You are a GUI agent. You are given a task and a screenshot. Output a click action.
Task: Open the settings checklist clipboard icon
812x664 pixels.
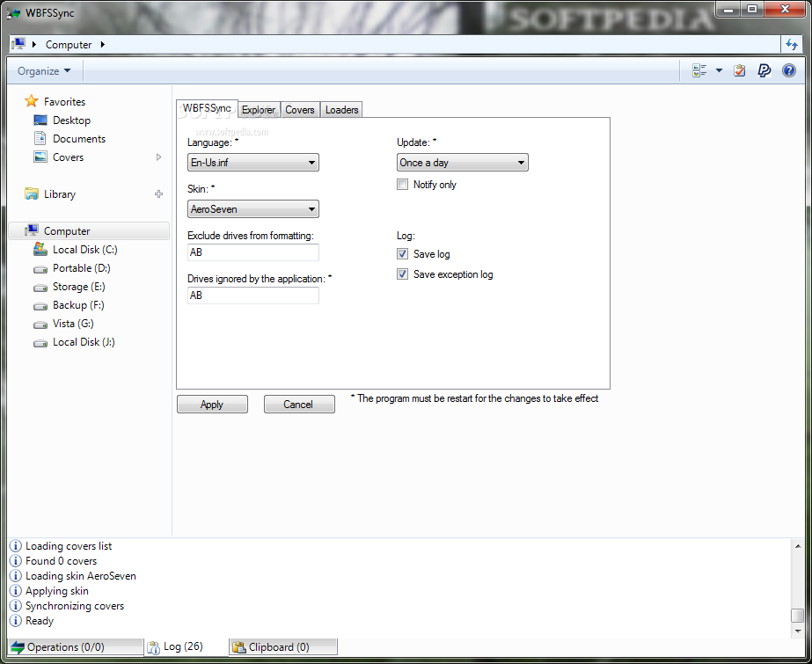coord(740,70)
